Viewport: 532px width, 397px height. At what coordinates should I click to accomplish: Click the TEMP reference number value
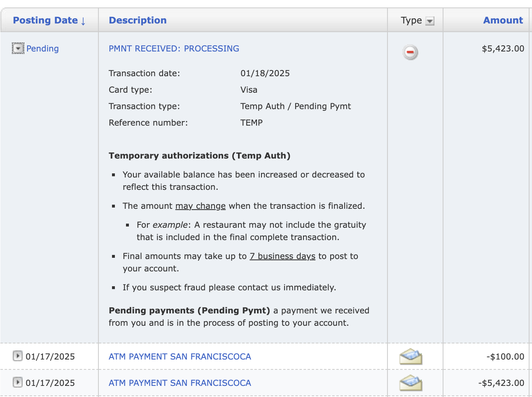pos(252,122)
